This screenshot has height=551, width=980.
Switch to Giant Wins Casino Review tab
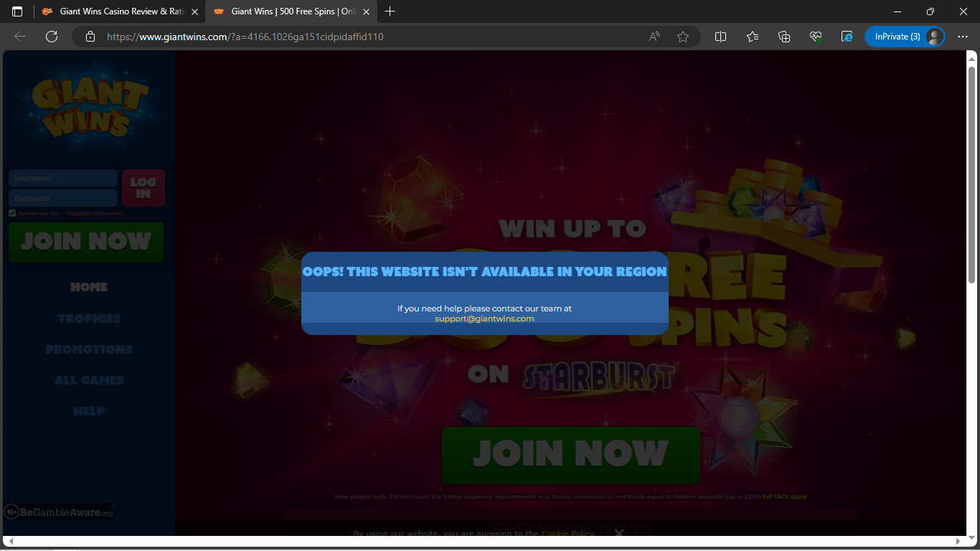tap(118, 11)
